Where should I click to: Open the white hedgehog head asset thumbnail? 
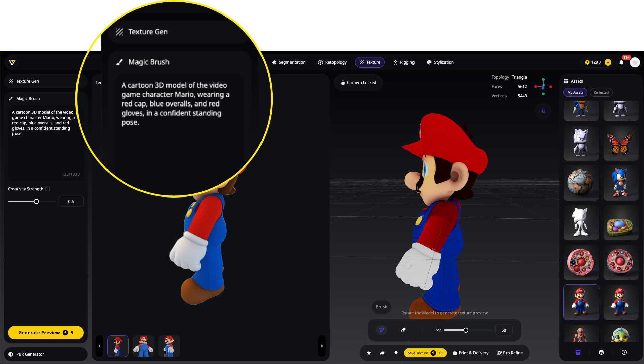pyautogui.click(x=581, y=143)
